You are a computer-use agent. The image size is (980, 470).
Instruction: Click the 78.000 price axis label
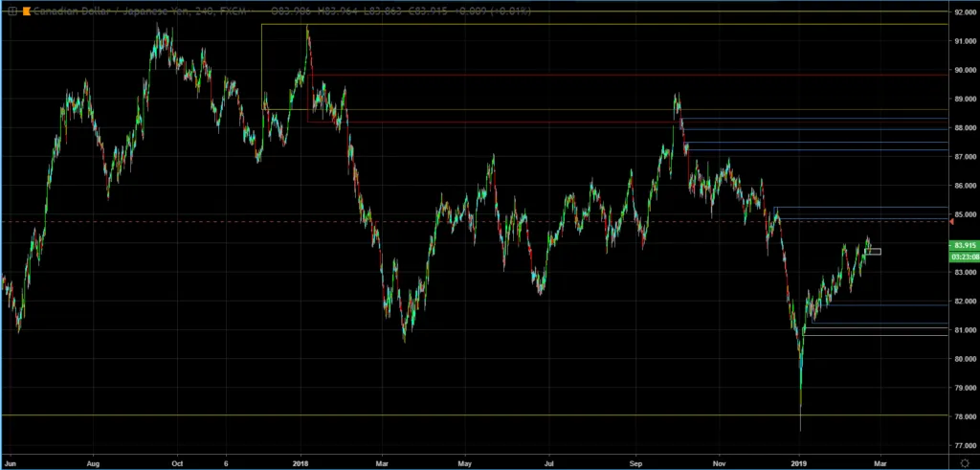965,417
